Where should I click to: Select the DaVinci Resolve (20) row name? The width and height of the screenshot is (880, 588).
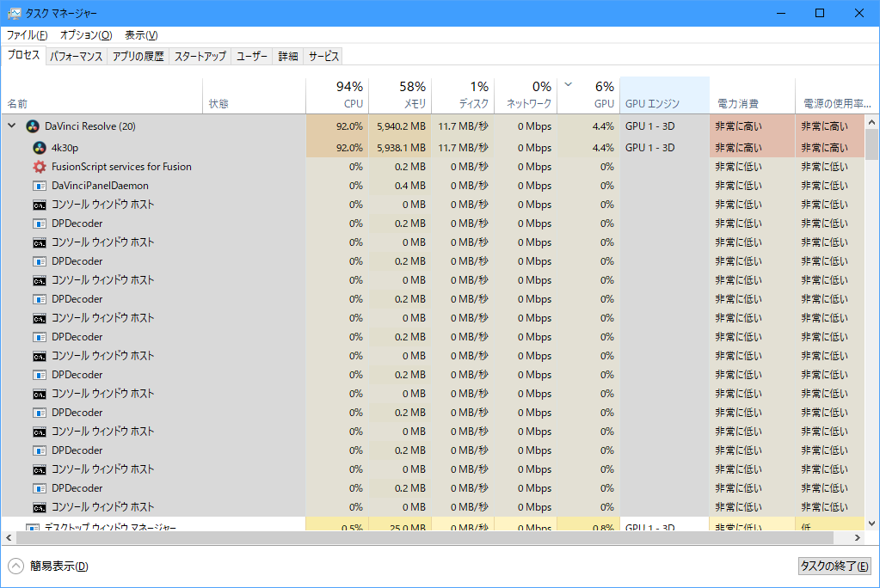[89, 126]
